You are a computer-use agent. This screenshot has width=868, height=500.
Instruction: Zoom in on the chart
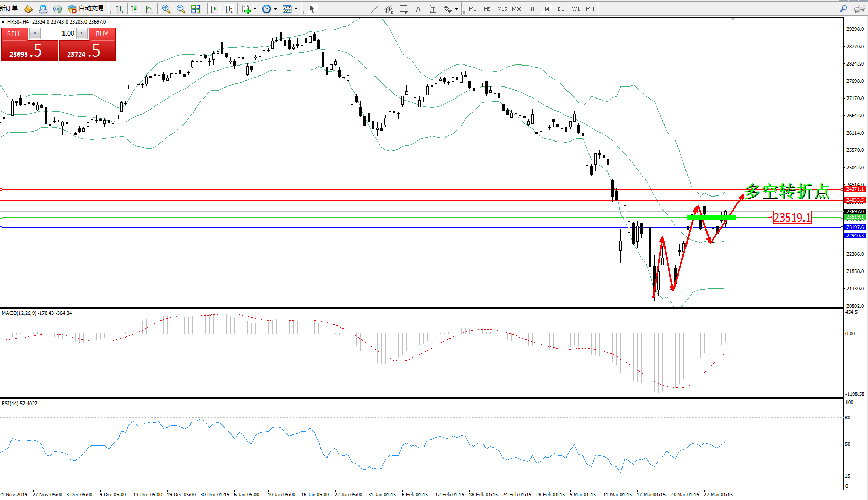tap(166, 9)
